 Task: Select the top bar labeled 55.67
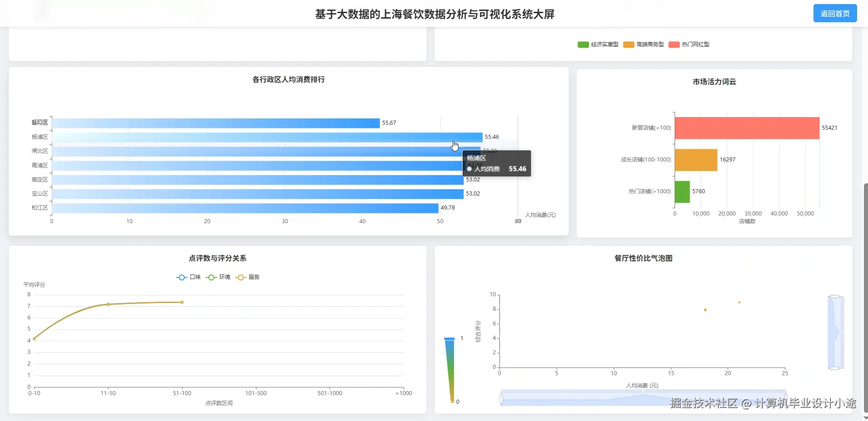(216, 123)
